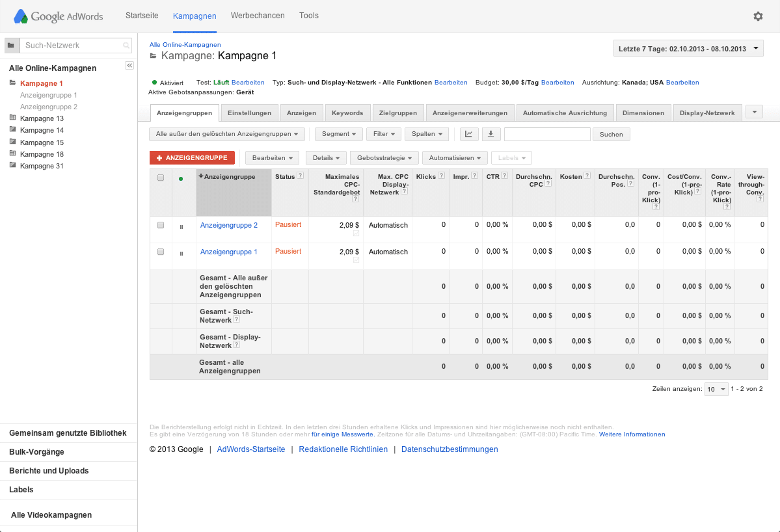The width and height of the screenshot is (780, 532).
Task: Open the Bearbeiten dropdown above the table
Action: pos(272,158)
